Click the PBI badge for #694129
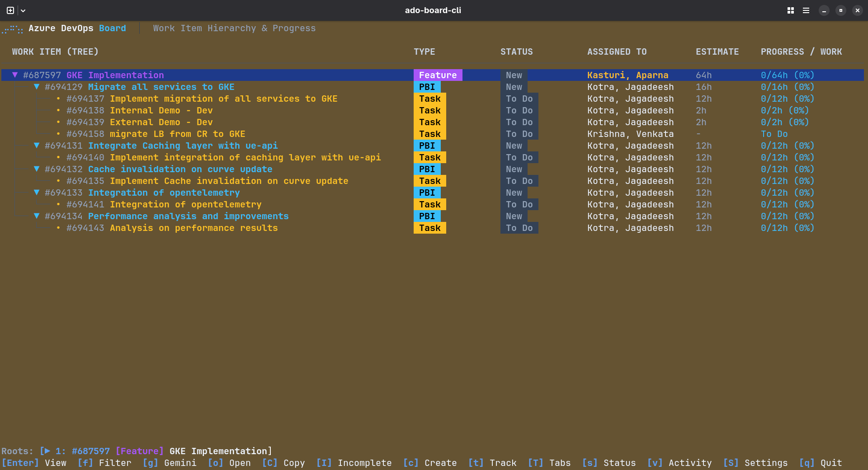 427,87
